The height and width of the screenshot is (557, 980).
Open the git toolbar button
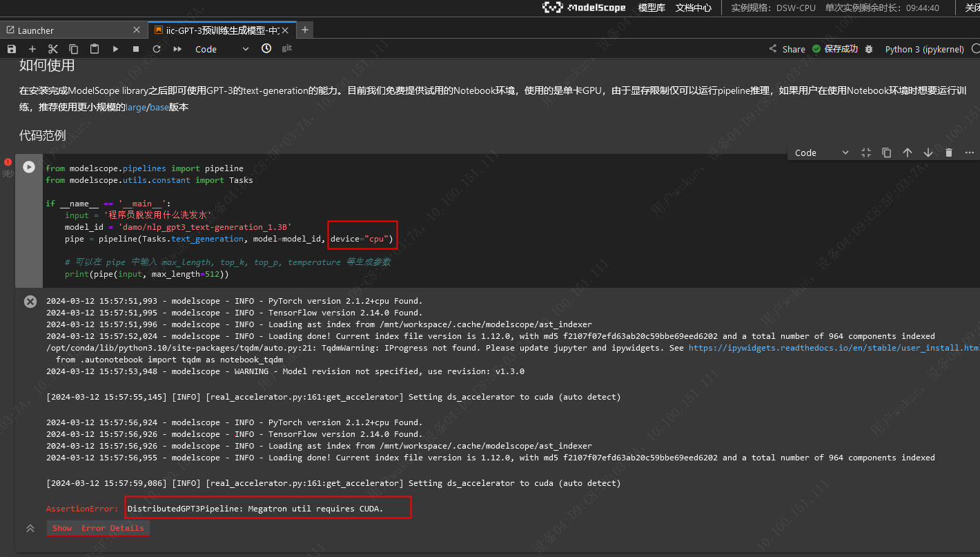[x=287, y=48]
